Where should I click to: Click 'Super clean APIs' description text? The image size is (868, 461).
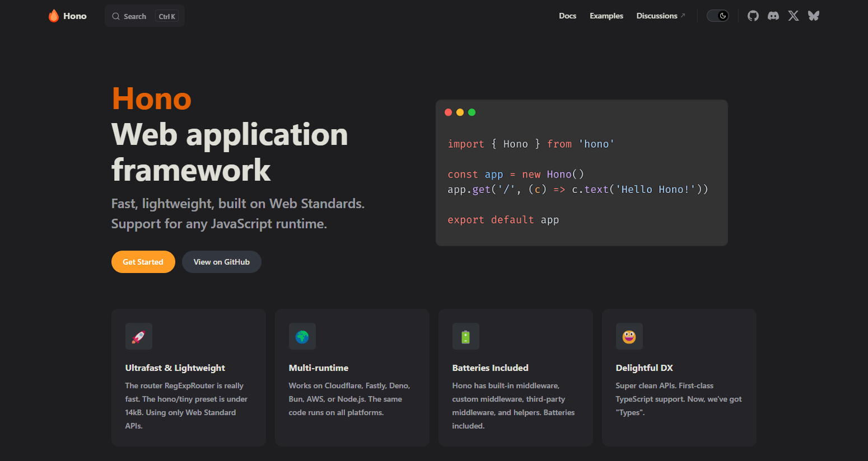(679, 399)
